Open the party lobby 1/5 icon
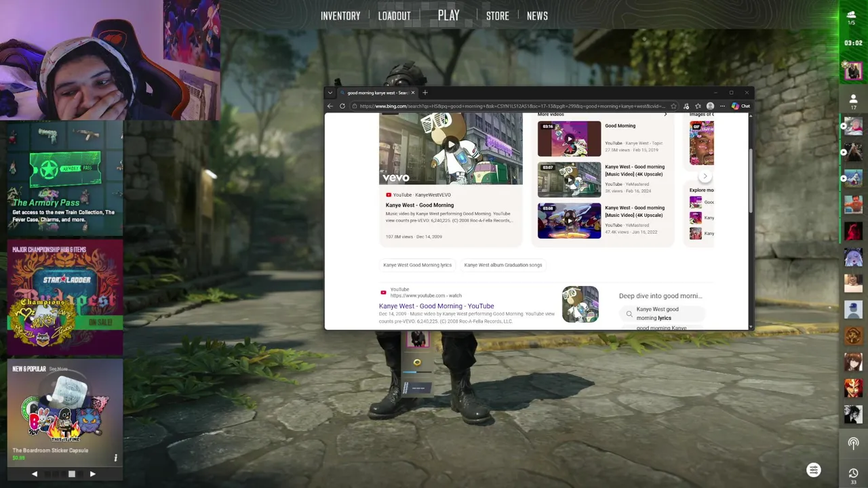 (852, 18)
